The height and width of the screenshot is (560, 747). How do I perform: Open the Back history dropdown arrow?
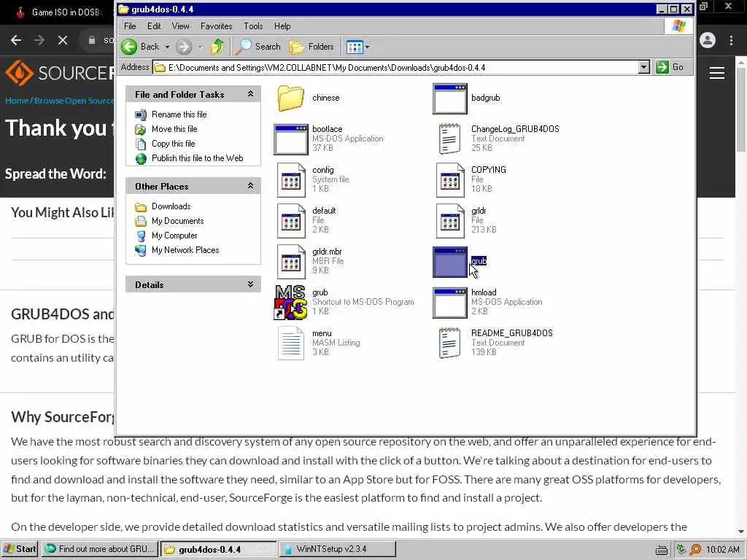[x=167, y=47]
